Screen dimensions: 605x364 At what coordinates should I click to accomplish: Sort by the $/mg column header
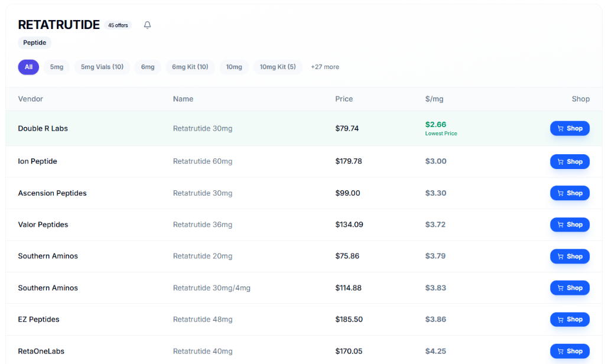coord(434,99)
